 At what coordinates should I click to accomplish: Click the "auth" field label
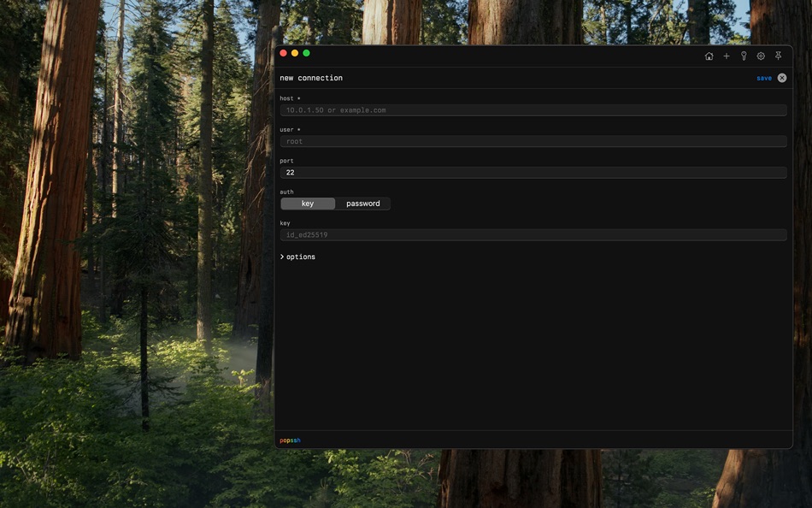pyautogui.click(x=286, y=192)
